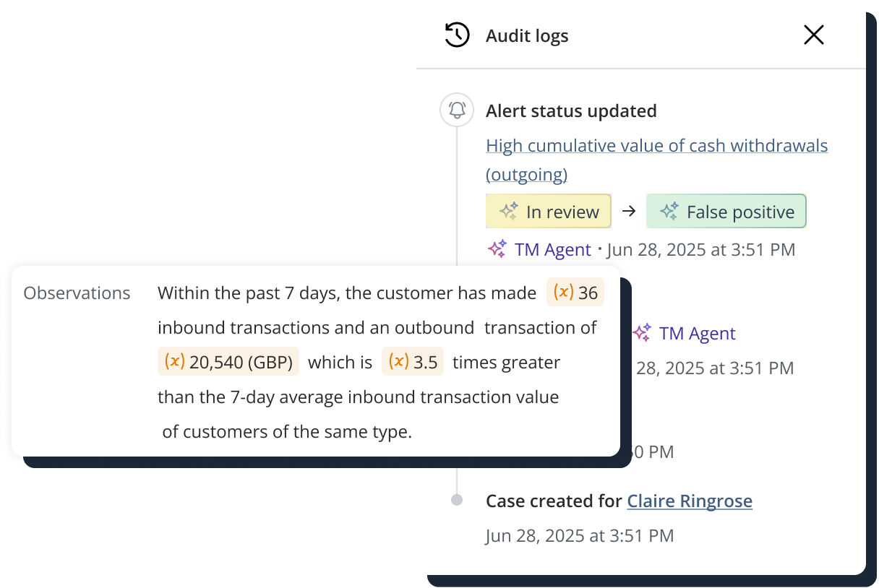Click the sparkle icon before the first TM Agent
This screenshot has height=588, width=879.
tap(497, 250)
